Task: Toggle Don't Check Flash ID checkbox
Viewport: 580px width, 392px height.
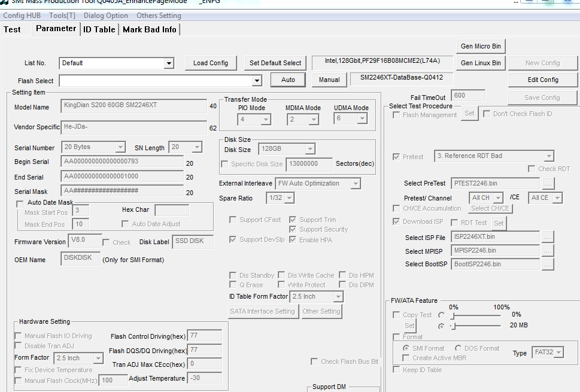Action: click(x=487, y=114)
